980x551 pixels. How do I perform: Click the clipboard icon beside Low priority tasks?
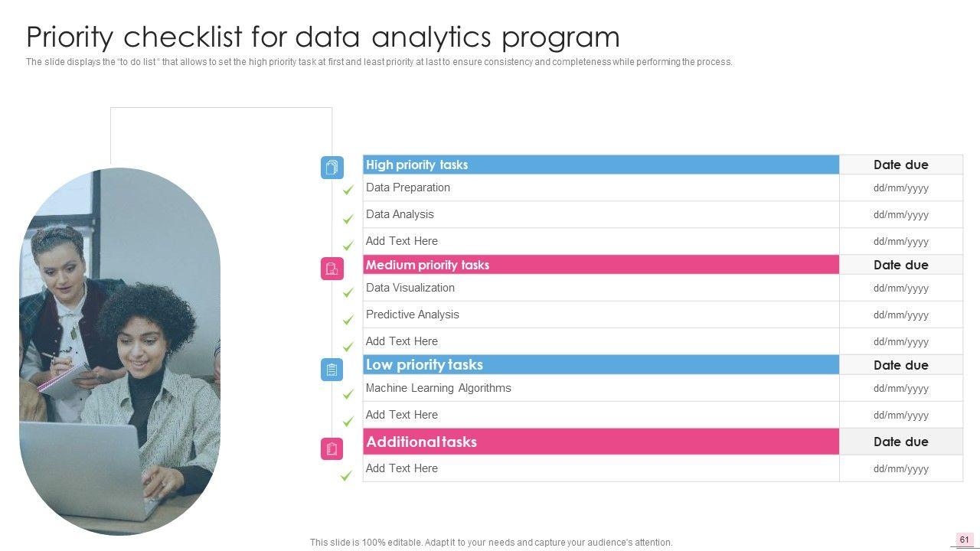click(332, 370)
